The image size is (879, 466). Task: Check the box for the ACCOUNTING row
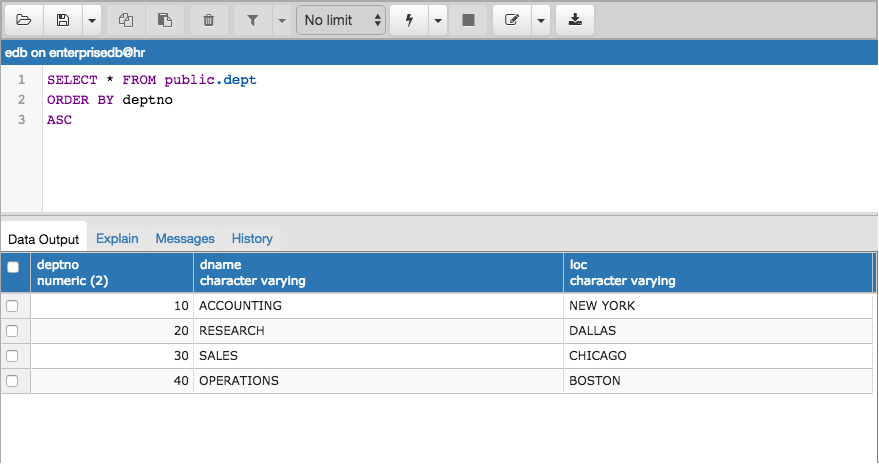(12, 306)
